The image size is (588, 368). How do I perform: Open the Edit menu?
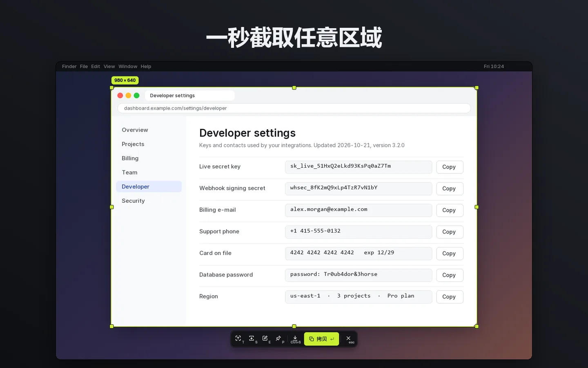tap(96, 67)
